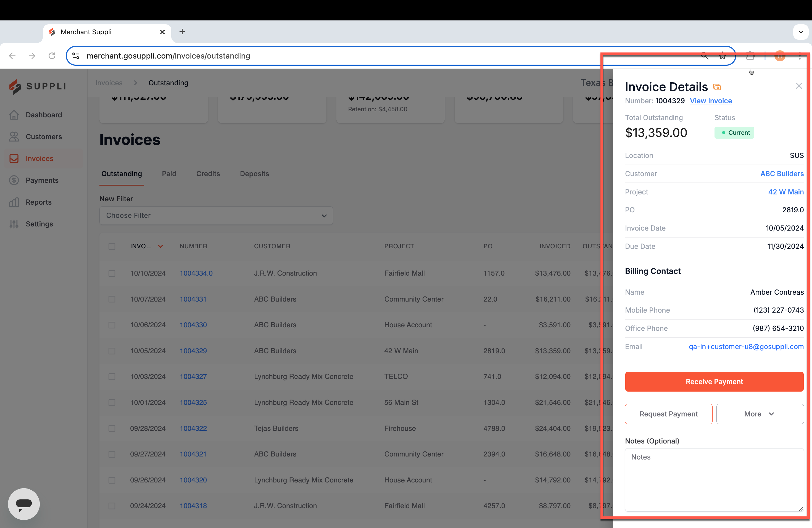Viewport: 812px width, 528px height.
Task: Switch to the Deposits tab
Action: tap(254, 174)
